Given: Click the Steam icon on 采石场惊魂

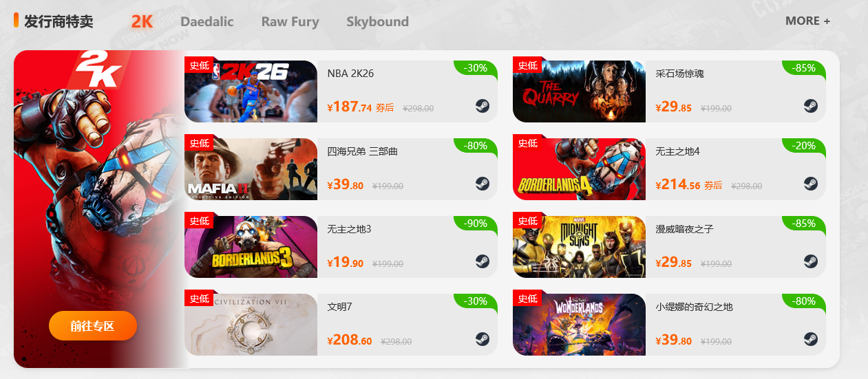Looking at the screenshot, I should [810, 106].
